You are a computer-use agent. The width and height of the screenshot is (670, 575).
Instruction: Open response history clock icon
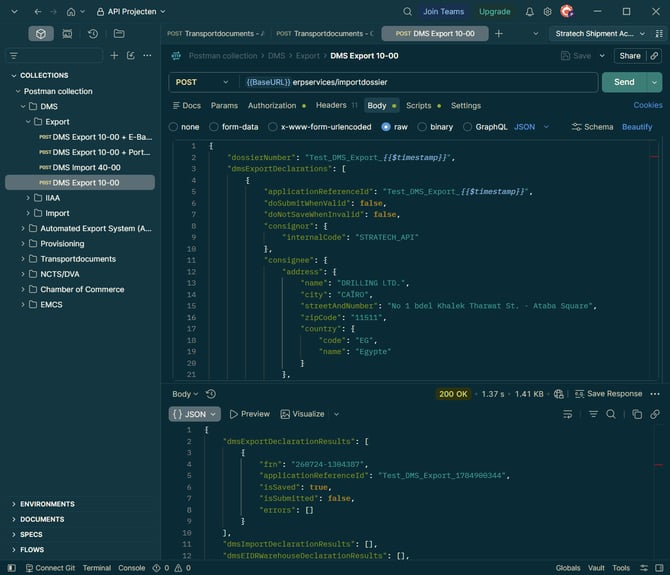(211, 394)
